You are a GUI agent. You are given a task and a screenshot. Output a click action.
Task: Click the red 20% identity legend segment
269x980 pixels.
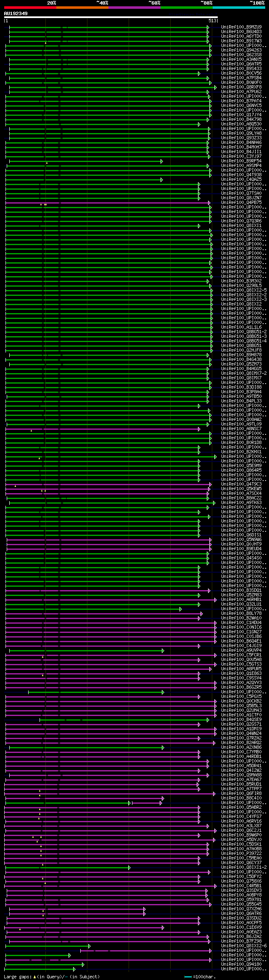30,8
